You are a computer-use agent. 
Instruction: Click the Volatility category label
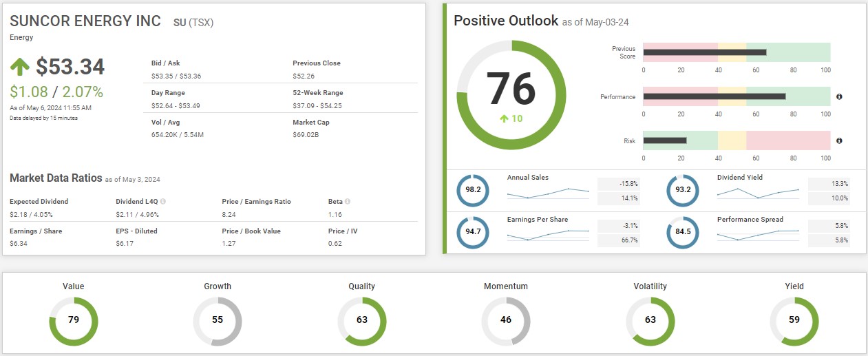tap(650, 286)
